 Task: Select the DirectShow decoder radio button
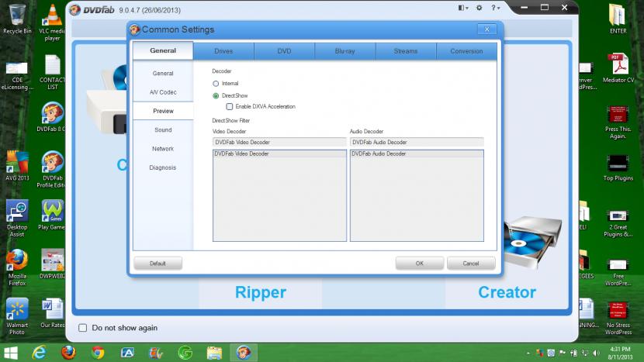[216, 96]
